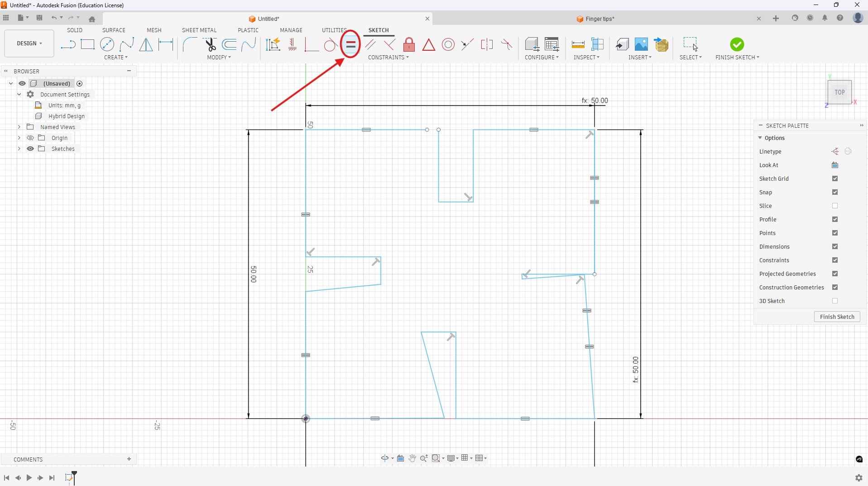868x486 pixels.
Task: Click the Insert Mesh icon
Action: [x=662, y=44]
